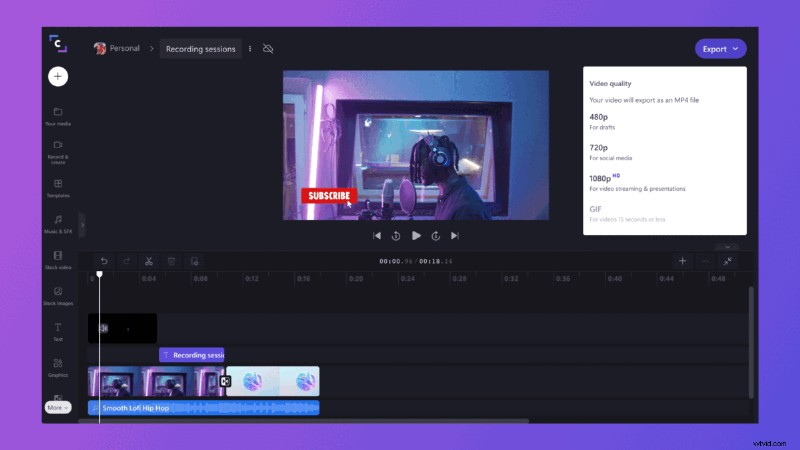Zoom out the timeline with minus
Image resolution: width=800 pixels, height=450 pixels.
[705, 261]
